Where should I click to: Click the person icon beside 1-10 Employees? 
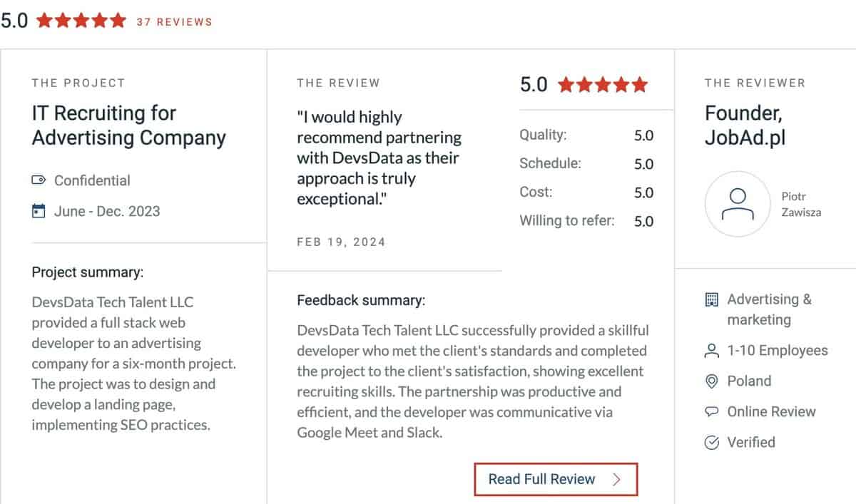[711, 351]
